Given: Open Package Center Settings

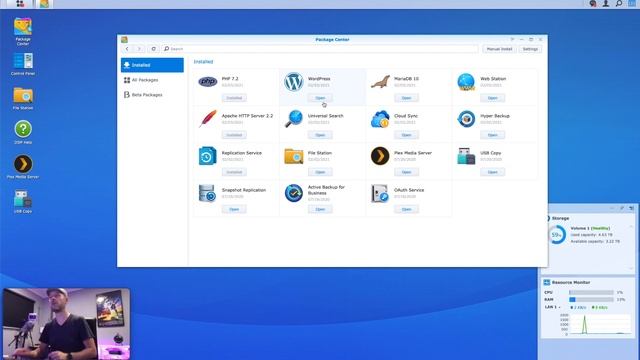Looking at the screenshot, I should (x=530, y=49).
